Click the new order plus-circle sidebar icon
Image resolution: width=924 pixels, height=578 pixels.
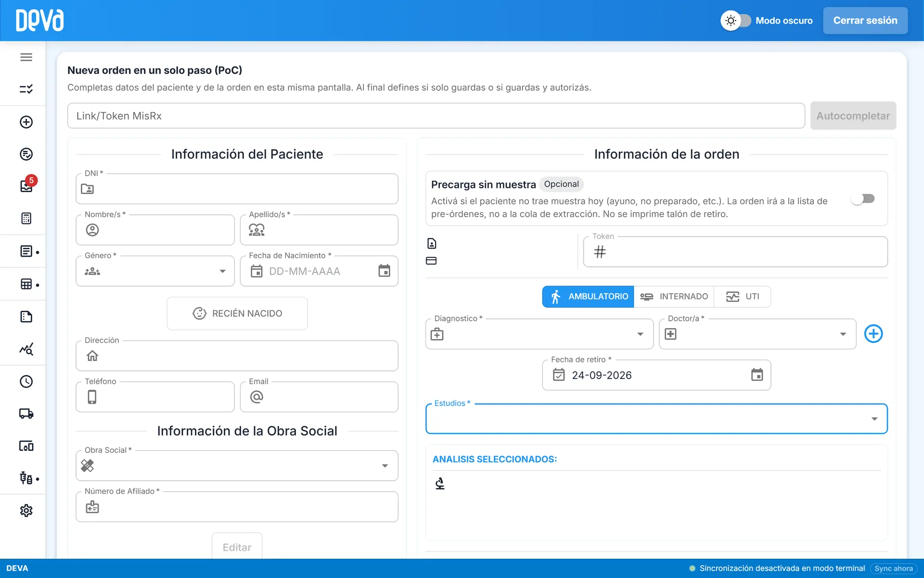tap(26, 122)
